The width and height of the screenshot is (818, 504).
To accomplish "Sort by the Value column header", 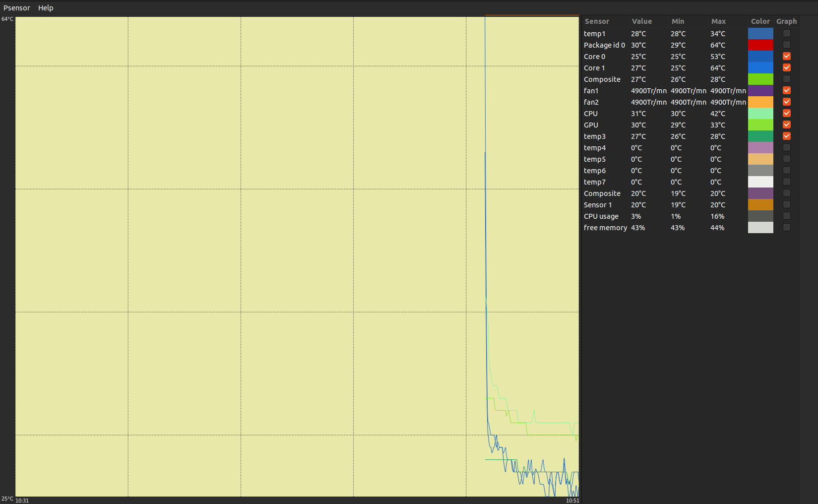I will 642,21.
